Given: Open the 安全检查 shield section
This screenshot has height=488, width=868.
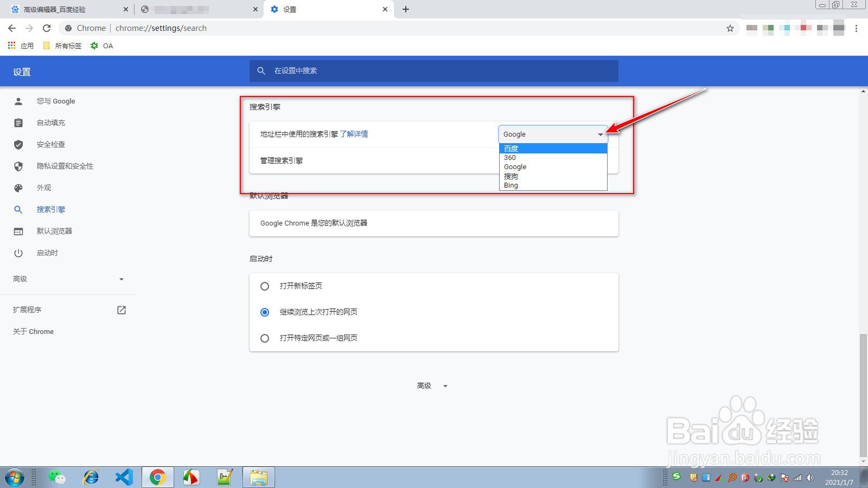Looking at the screenshot, I should [19, 144].
